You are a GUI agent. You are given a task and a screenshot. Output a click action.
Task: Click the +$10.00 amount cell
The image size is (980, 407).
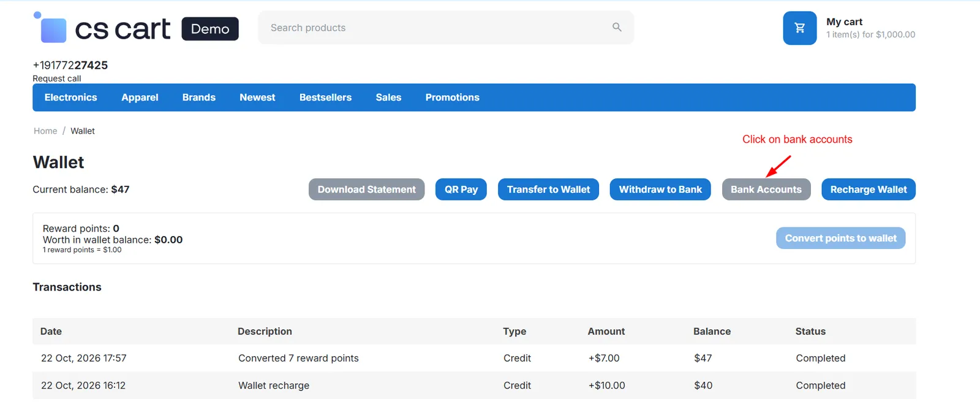pyautogui.click(x=607, y=386)
